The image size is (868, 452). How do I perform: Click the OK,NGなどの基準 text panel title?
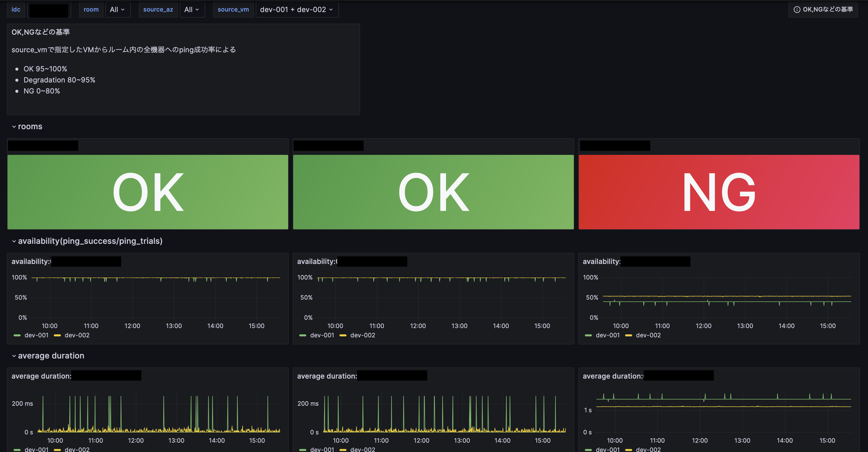40,32
